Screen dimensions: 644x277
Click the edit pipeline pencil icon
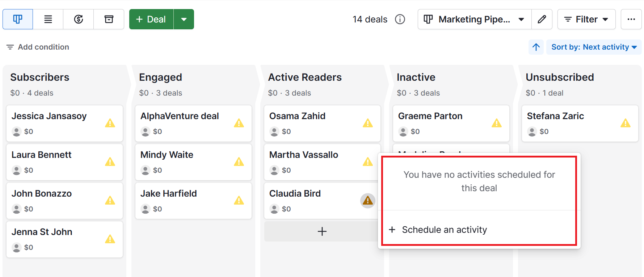tap(542, 19)
